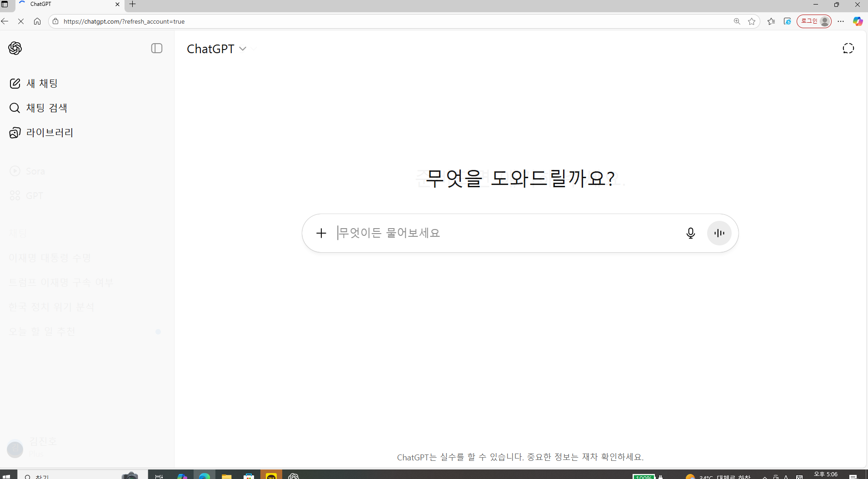Open the chat 오늘 할 일 추천
This screenshot has height=479, width=868.
coord(42,331)
